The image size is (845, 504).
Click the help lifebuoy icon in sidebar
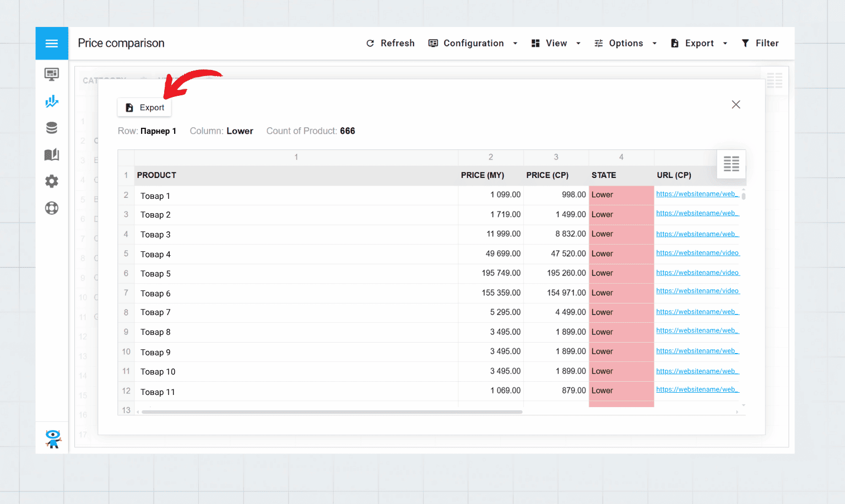(51, 208)
